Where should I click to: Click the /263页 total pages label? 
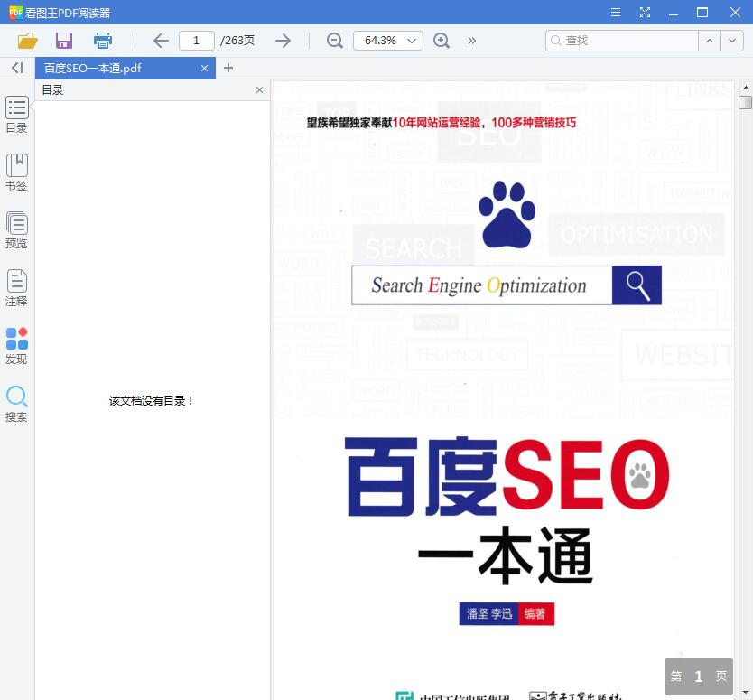[x=237, y=41]
